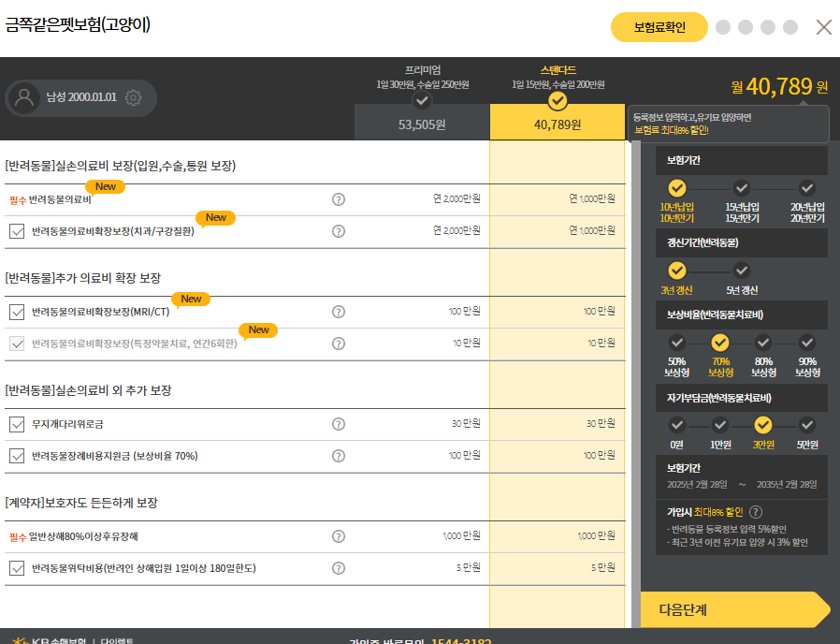The image size is (840, 644).
Task: Uncheck 무지개다리위로금 checkbox
Action: pos(17,424)
